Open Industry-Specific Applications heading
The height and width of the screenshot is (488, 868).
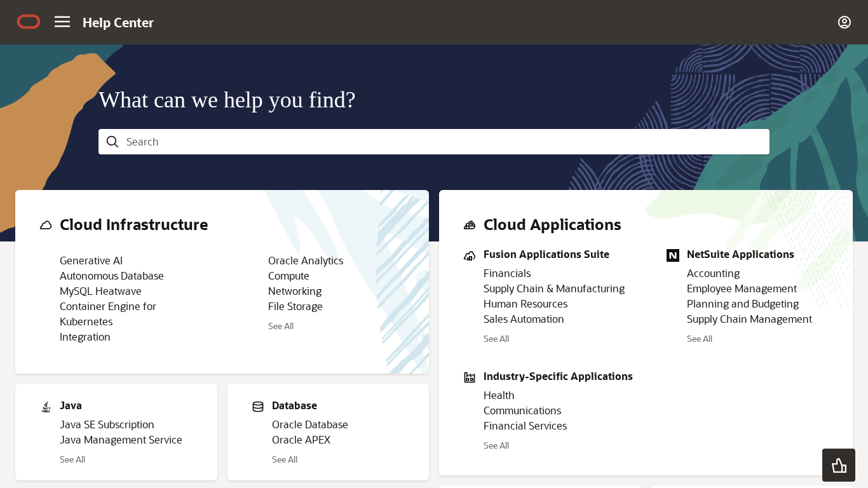pos(558,377)
